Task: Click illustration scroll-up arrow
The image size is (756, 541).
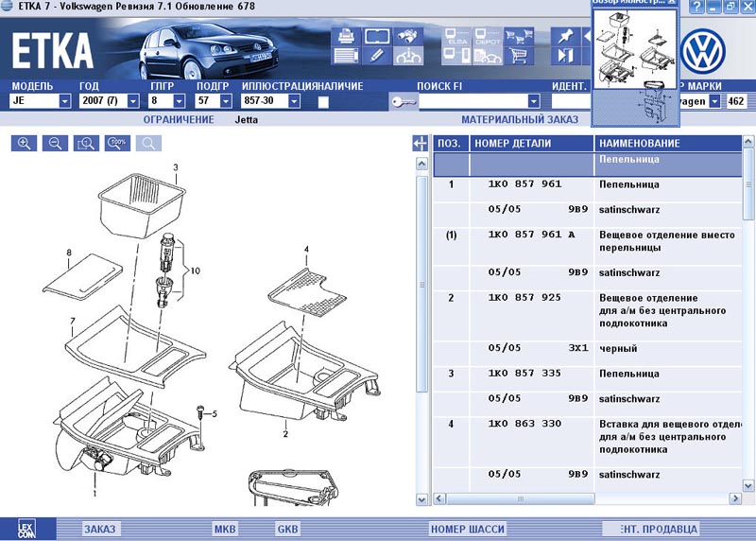Action: point(421,164)
